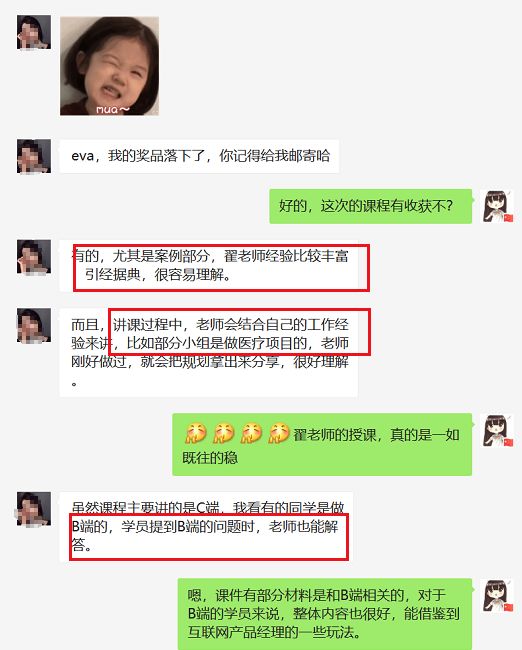Click the second smiling emoji
The width and height of the screenshot is (522, 650).
(x=223, y=434)
